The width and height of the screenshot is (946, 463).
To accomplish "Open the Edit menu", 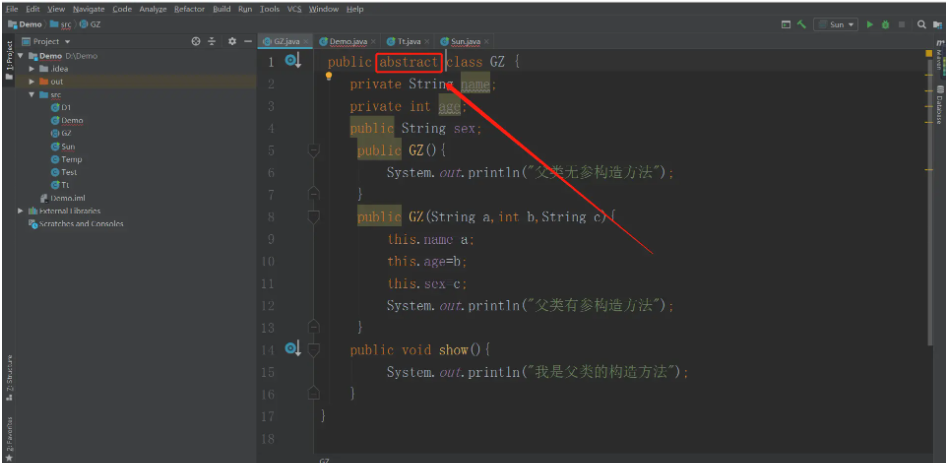I will pos(33,9).
